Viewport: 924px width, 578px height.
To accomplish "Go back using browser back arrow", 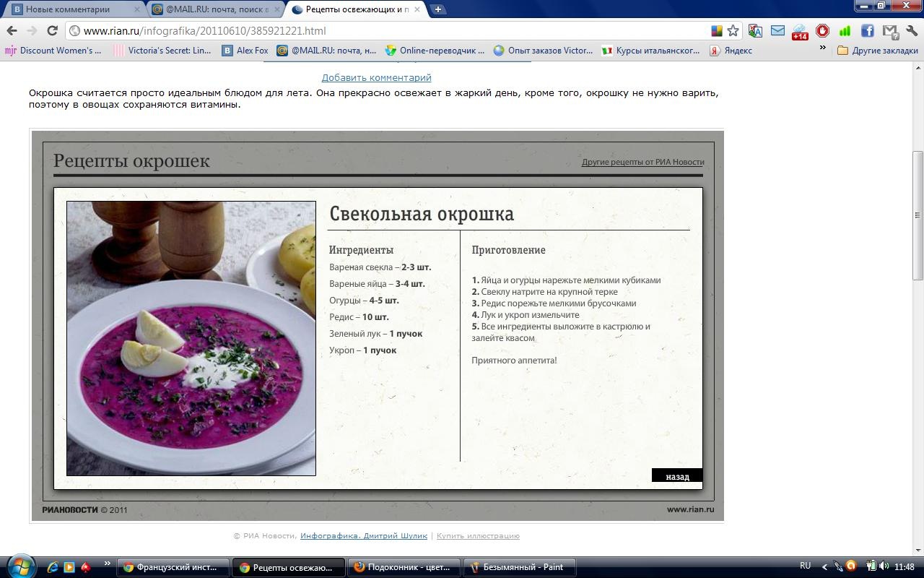I will [x=12, y=31].
